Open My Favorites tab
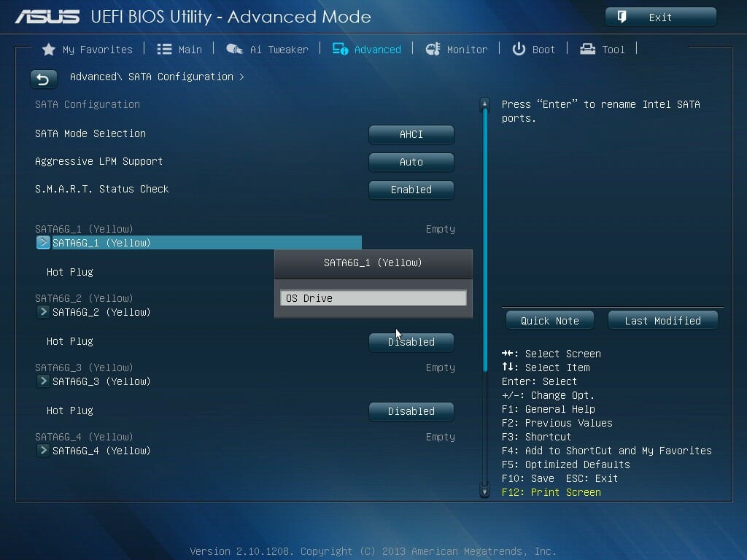747x560 pixels. coord(98,50)
